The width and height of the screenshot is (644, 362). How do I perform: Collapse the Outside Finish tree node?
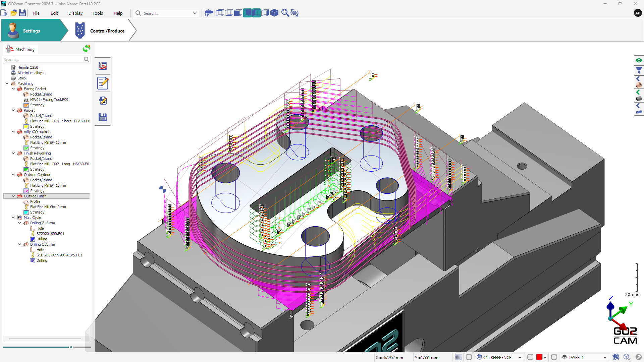(13, 196)
